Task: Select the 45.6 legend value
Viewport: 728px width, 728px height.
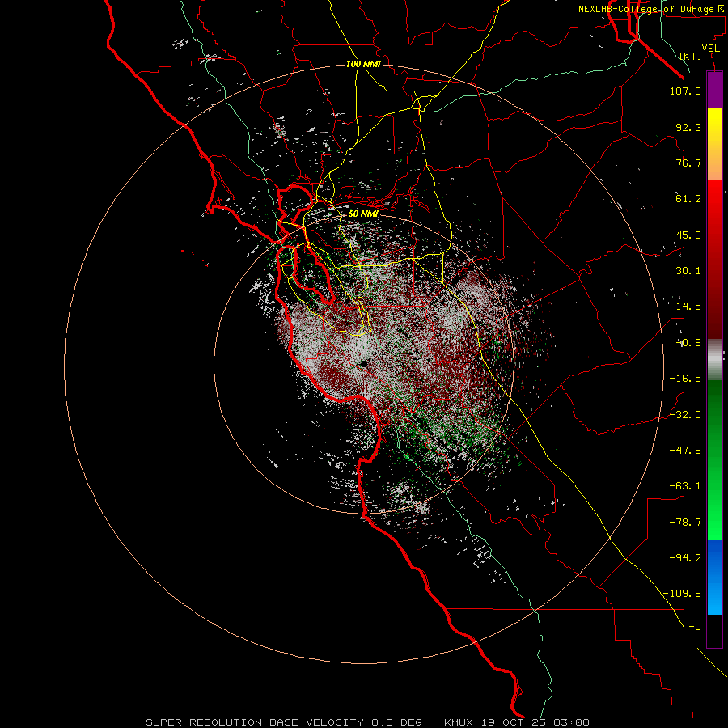Action: tap(688, 235)
